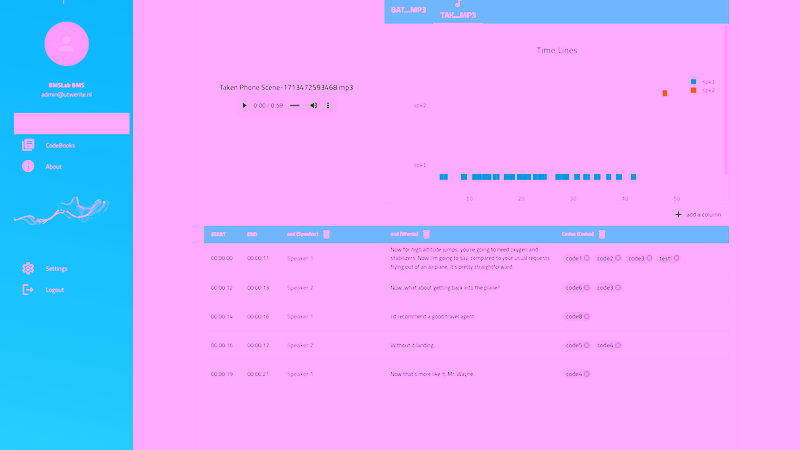Remove code3 tag in the 00:00:00 row
Image resolution: width=800 pixels, height=450 pixels.
tap(649, 258)
